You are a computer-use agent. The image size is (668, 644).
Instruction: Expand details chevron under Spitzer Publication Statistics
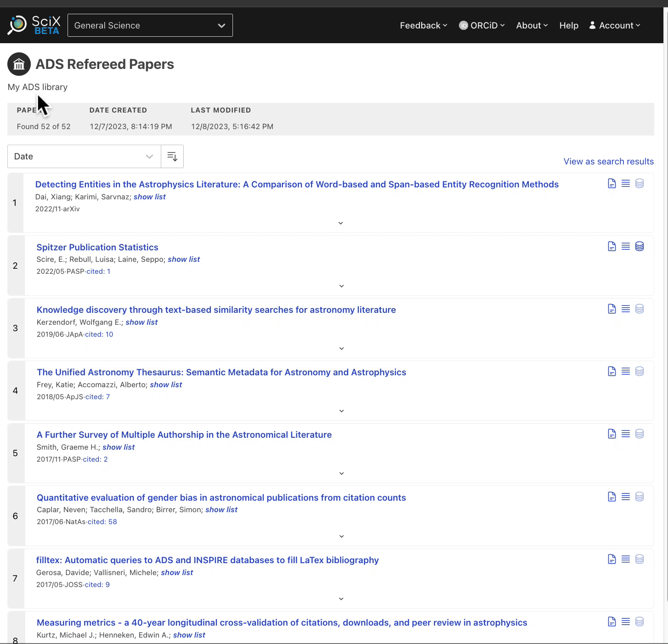pyautogui.click(x=341, y=286)
